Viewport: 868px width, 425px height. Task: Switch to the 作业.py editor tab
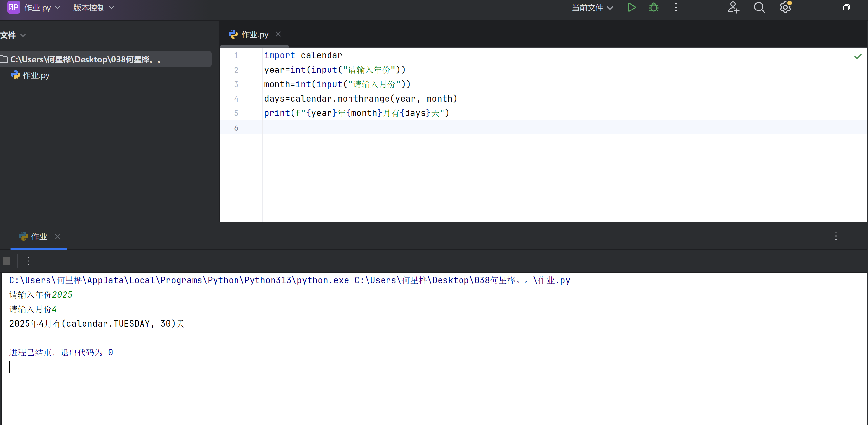[x=255, y=34]
